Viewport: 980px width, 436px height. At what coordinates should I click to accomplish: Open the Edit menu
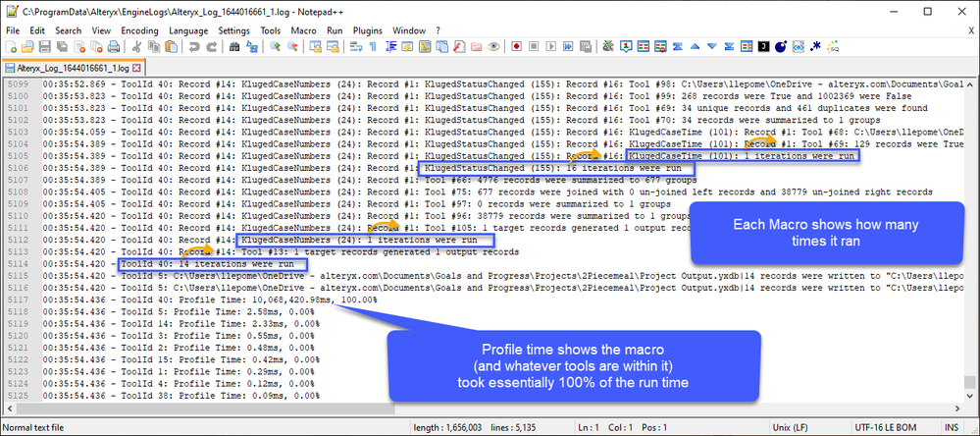tap(37, 30)
